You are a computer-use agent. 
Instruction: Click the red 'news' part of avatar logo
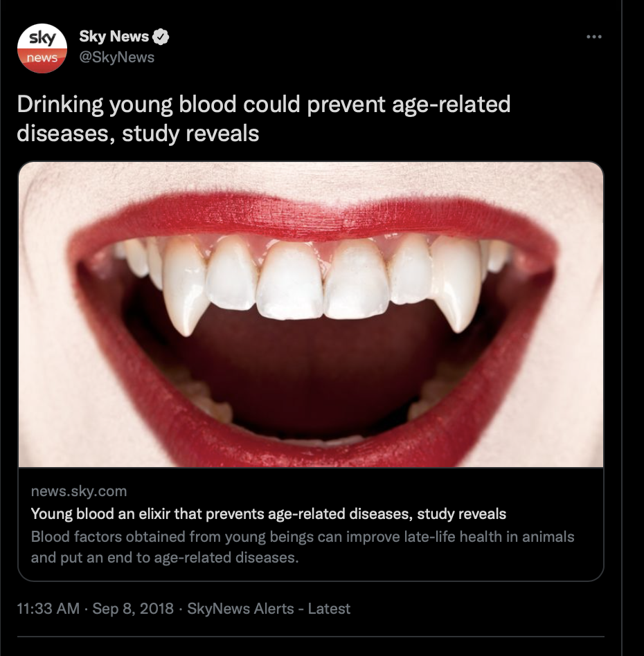pyautogui.click(x=42, y=60)
